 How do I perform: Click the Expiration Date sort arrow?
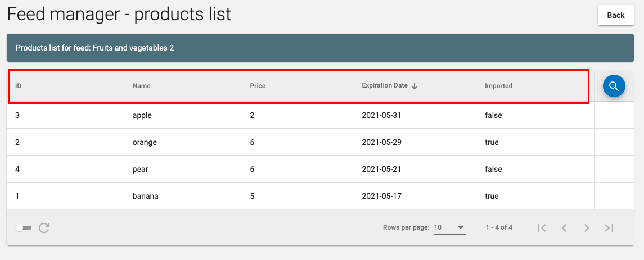click(415, 86)
